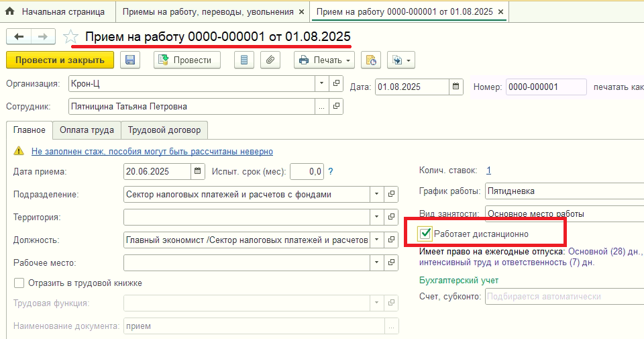Click the Вид занятости field
The width and height of the screenshot is (644, 339).
pos(564,213)
